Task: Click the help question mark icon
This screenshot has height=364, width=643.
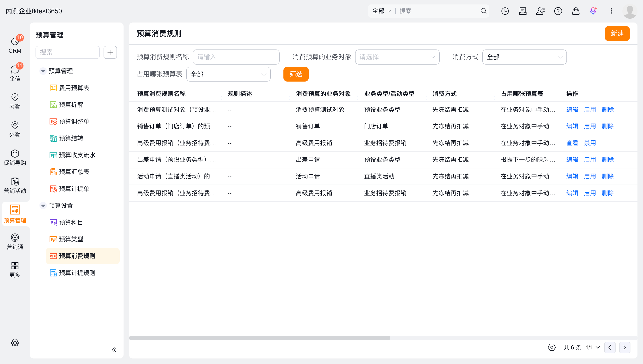Action: pos(558,11)
